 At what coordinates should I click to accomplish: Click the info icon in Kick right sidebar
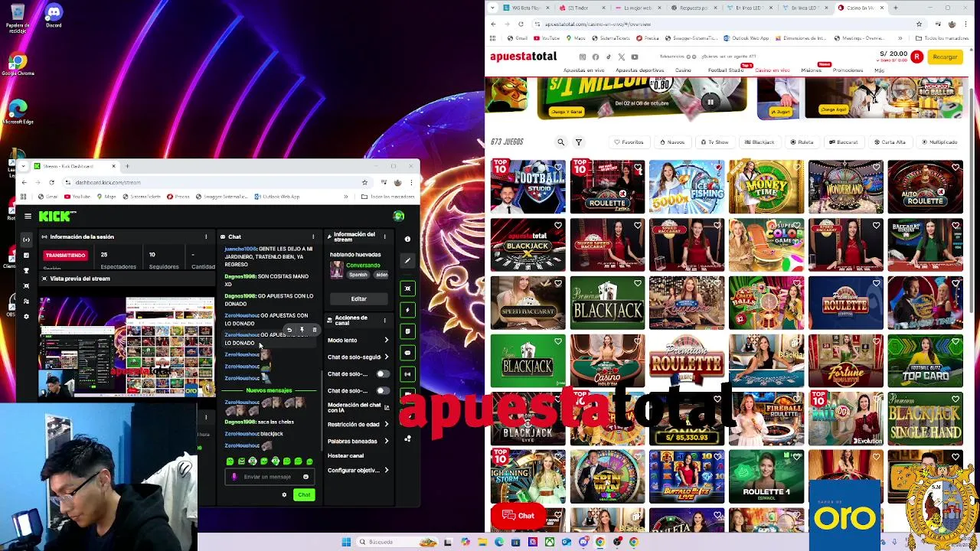[407, 240]
